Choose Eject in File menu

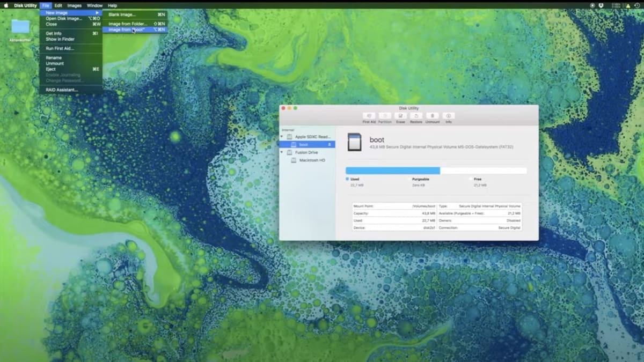[x=71, y=69]
